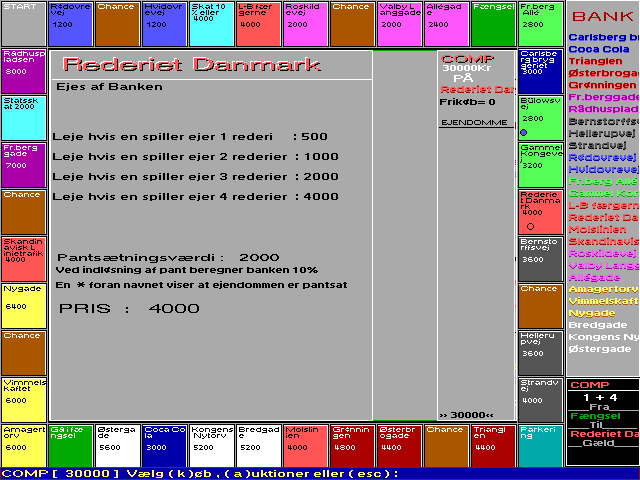Click Chance square between Fr.berggade and Skandinavisk Linietrafik
640x480 pixels.
click(x=24, y=212)
